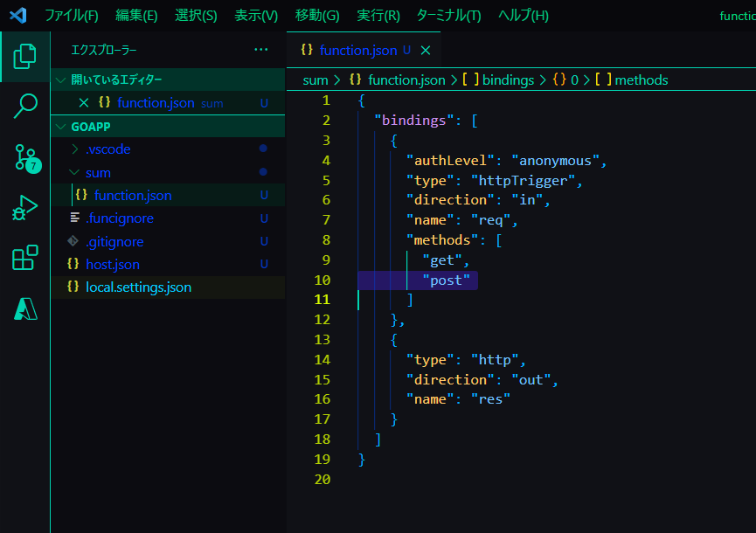
Task: Click U status badge beside host.json
Action: (x=264, y=264)
